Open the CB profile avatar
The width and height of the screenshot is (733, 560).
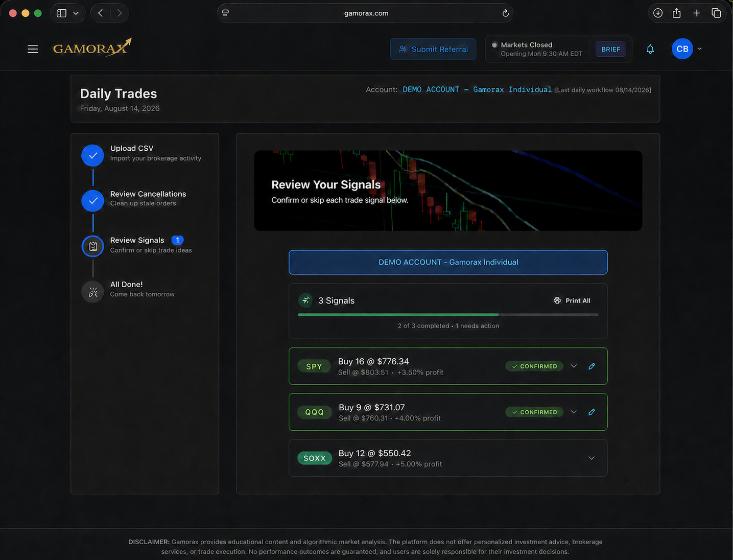coord(682,49)
